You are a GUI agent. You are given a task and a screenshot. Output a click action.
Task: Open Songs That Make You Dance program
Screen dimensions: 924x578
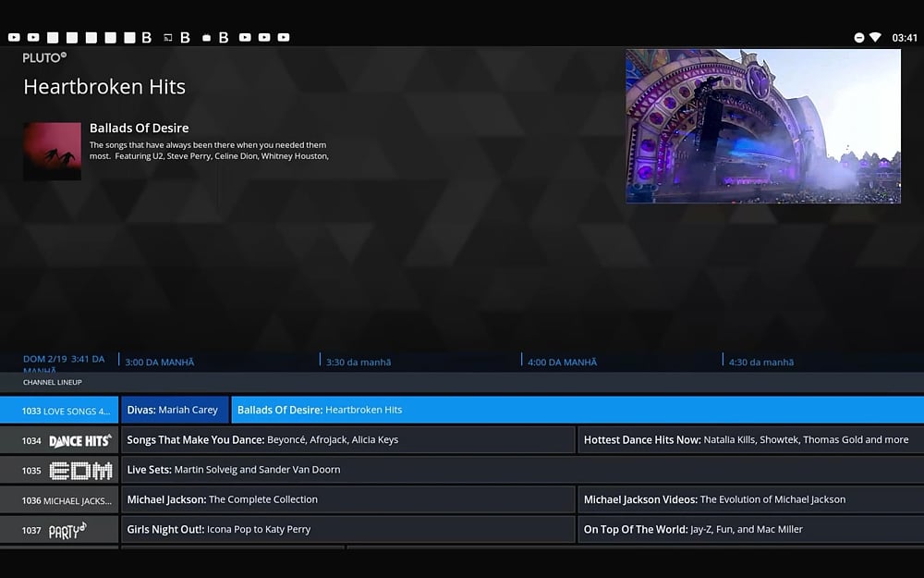click(347, 440)
